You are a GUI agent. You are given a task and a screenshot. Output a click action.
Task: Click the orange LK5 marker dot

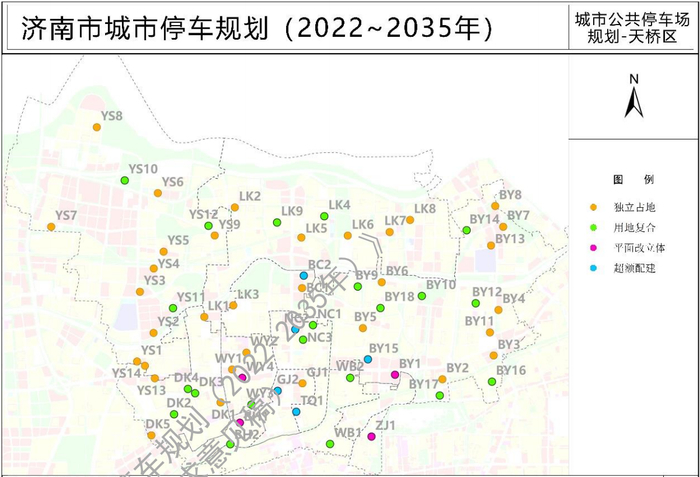pos(301,238)
